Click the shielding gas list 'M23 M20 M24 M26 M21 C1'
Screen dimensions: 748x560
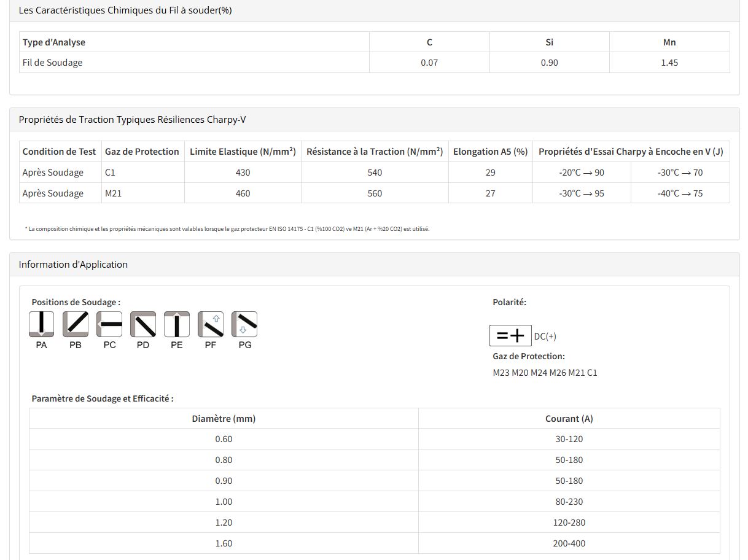tap(545, 373)
